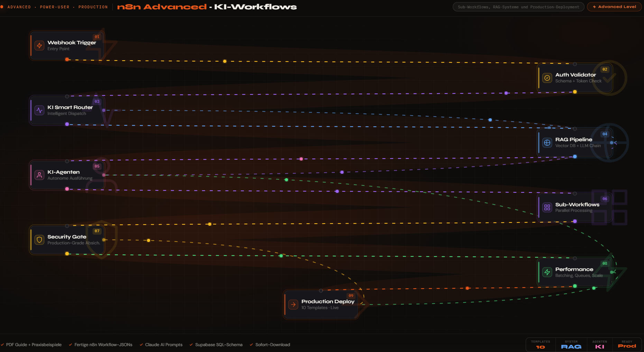Viewport: 644px width, 352px height.
Task: Click the Supabase SQL-Schema checkmark item
Action: 216,345
